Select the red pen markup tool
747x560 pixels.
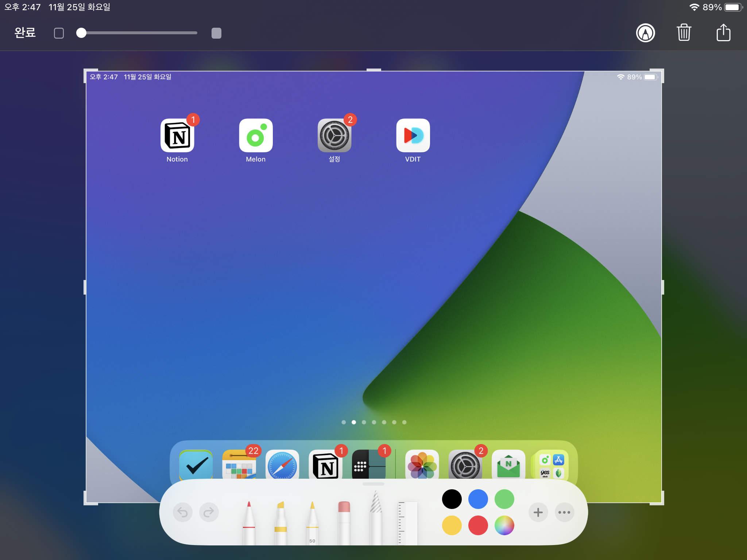coord(249,522)
